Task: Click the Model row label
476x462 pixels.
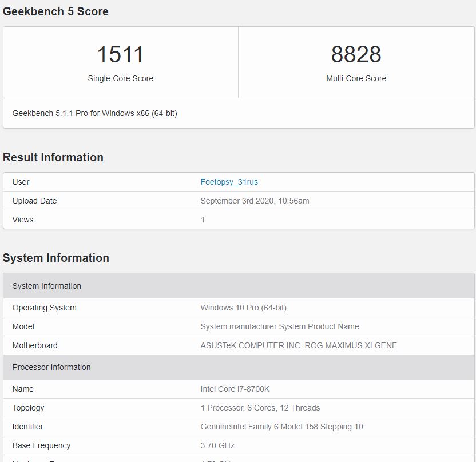Action: 23,326
